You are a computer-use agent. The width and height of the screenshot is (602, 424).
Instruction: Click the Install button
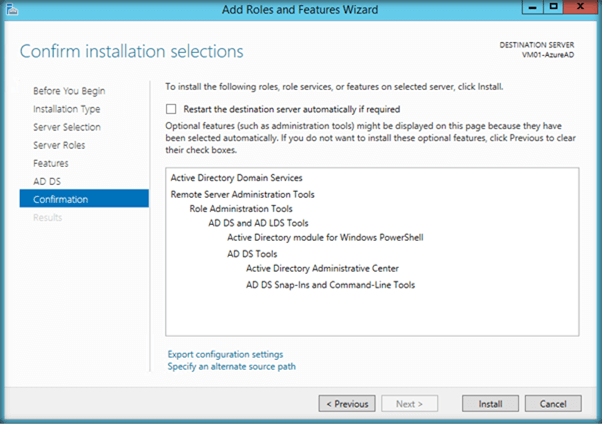(489, 404)
